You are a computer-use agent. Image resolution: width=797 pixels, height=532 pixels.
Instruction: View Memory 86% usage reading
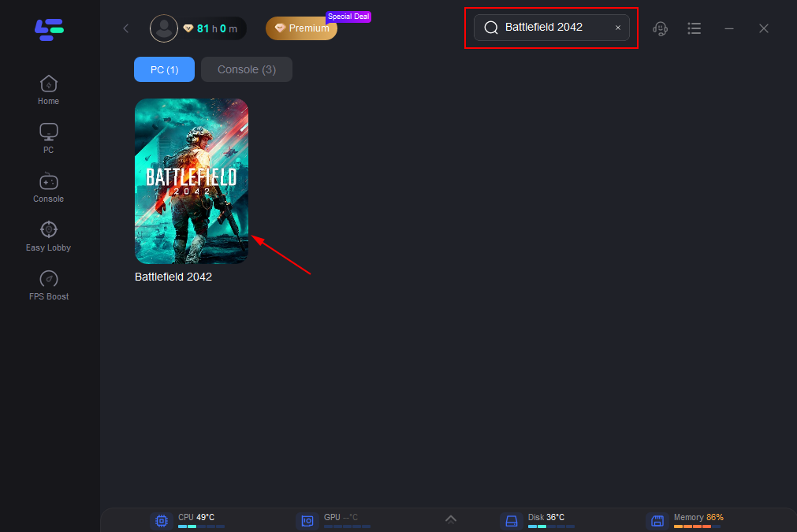699,517
